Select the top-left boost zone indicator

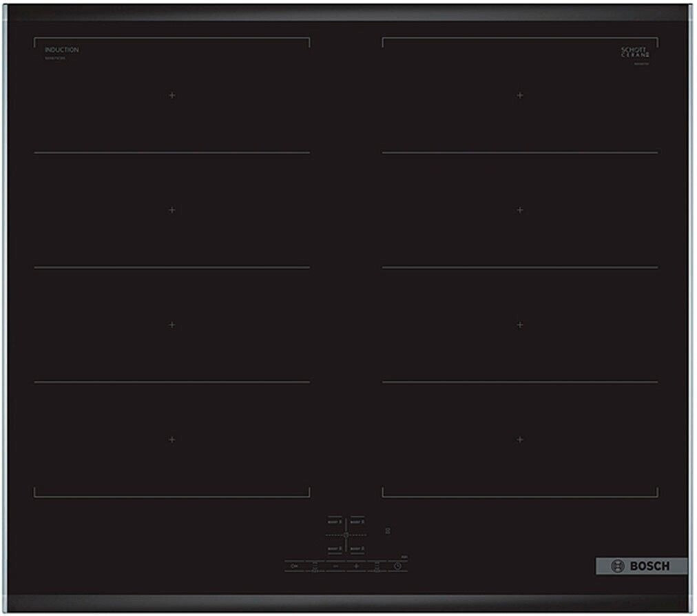click(335, 522)
